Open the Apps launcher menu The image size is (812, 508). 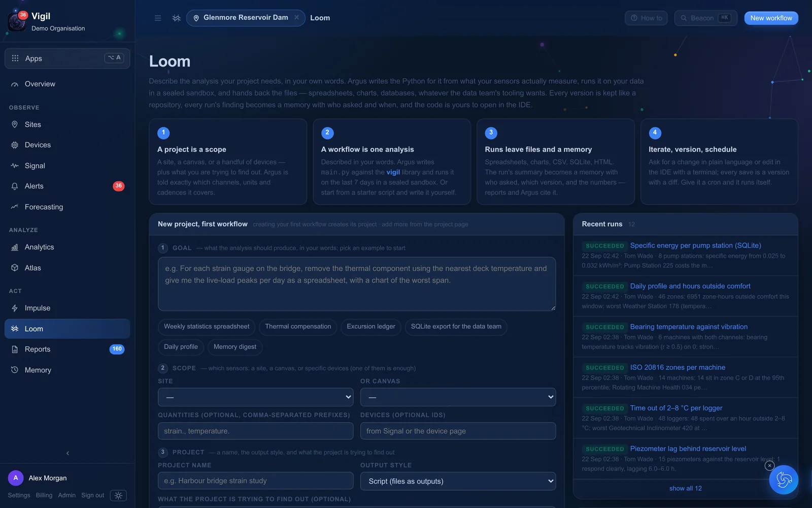pos(67,58)
